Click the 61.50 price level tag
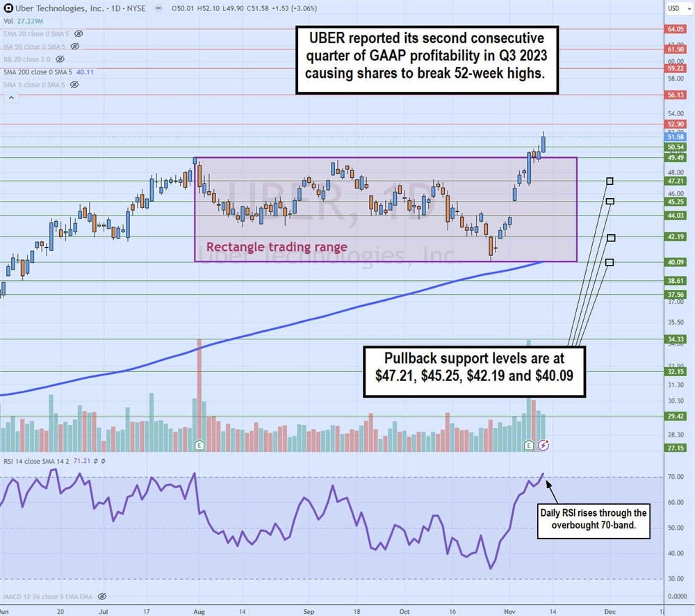This screenshot has width=695, height=616. click(x=676, y=49)
